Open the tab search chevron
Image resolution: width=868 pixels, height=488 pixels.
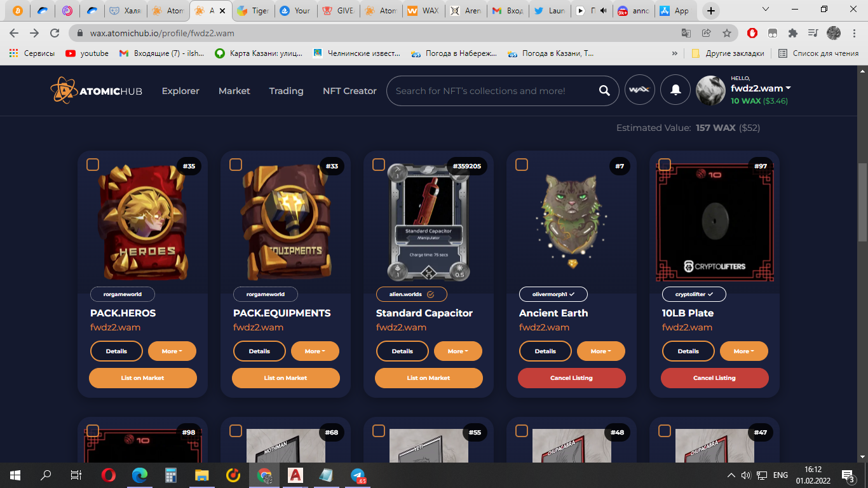click(x=767, y=10)
